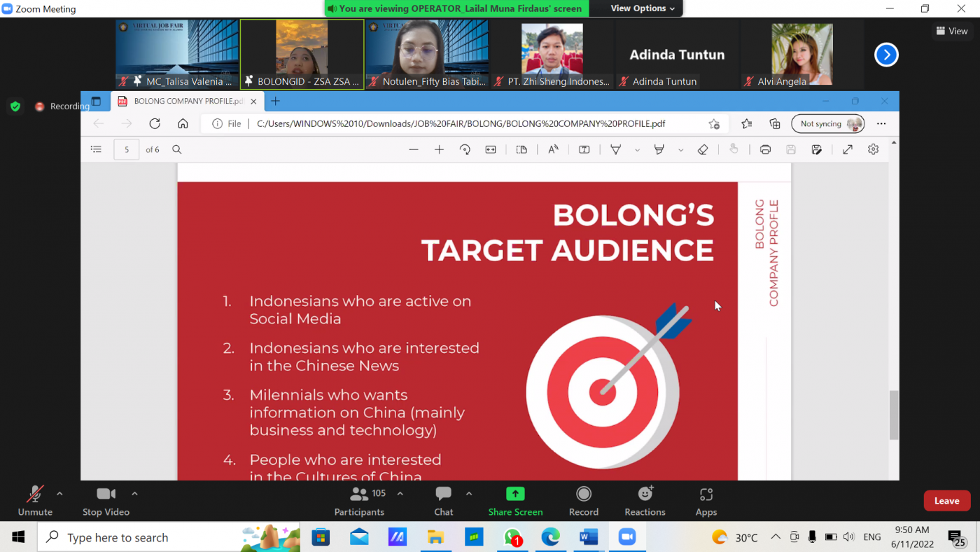Screen dimensions: 980x552
Task: Enter PDF full screen mode
Action: click(848, 149)
